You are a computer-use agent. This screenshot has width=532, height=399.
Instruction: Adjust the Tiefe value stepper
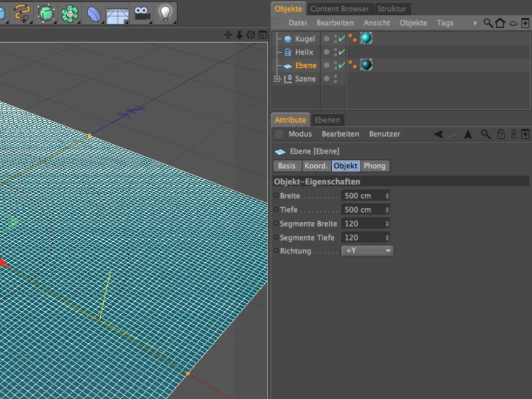[387, 209]
